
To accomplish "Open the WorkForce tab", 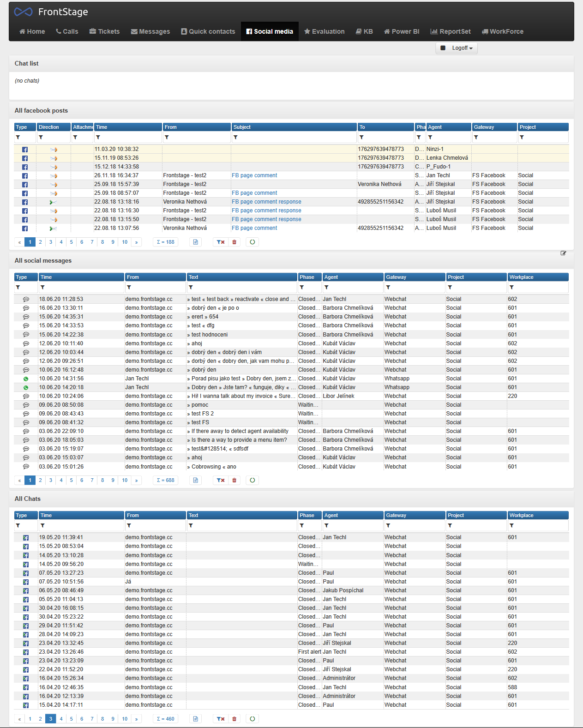I will point(503,31).
